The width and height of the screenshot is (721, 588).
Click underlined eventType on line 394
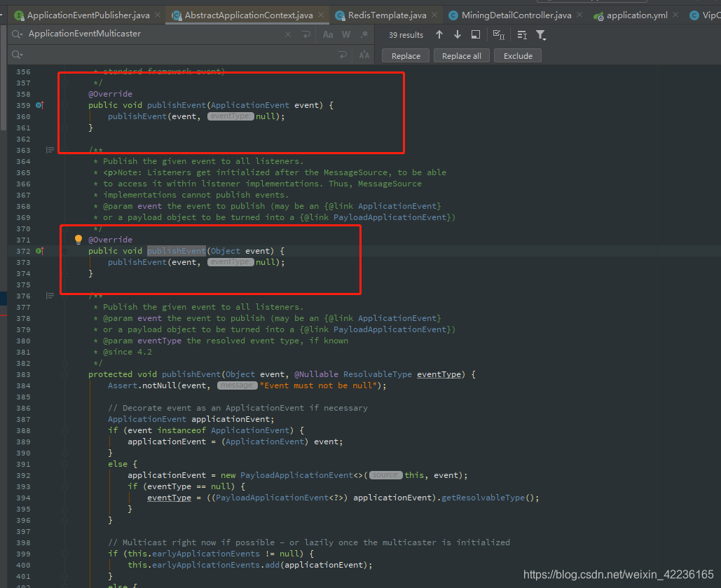pyautogui.click(x=169, y=498)
